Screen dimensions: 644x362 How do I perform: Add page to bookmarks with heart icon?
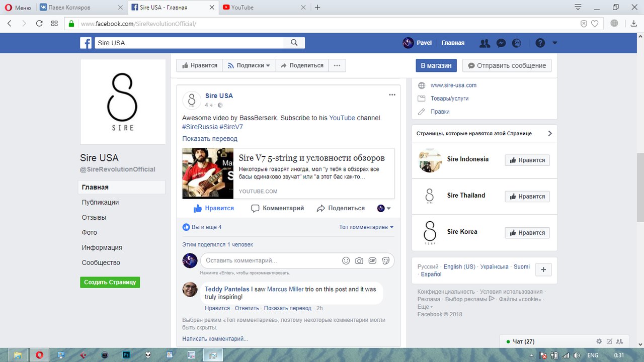click(595, 24)
